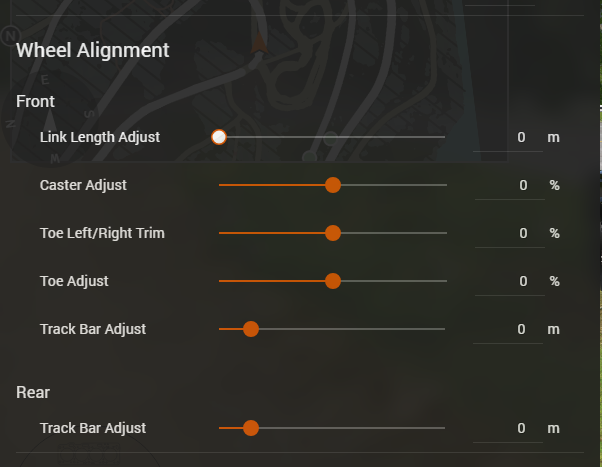Focus the Link Length Adjust value field
602x467 pixels.
tap(508, 137)
